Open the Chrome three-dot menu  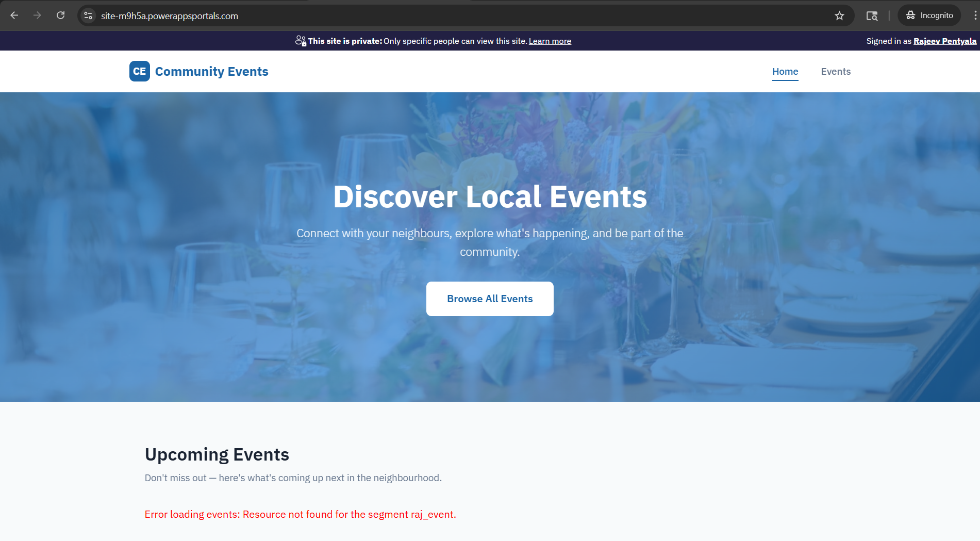[974, 15]
